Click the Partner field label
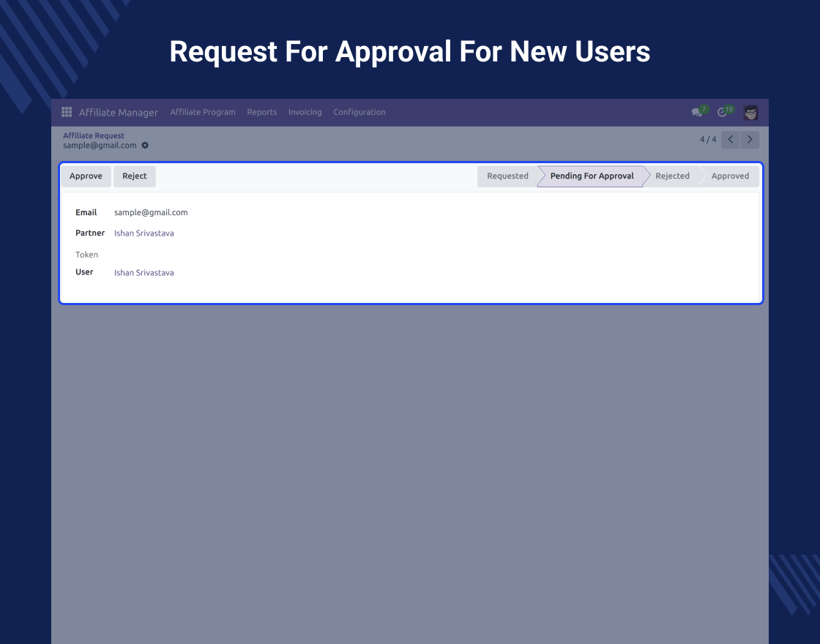 [x=90, y=233]
